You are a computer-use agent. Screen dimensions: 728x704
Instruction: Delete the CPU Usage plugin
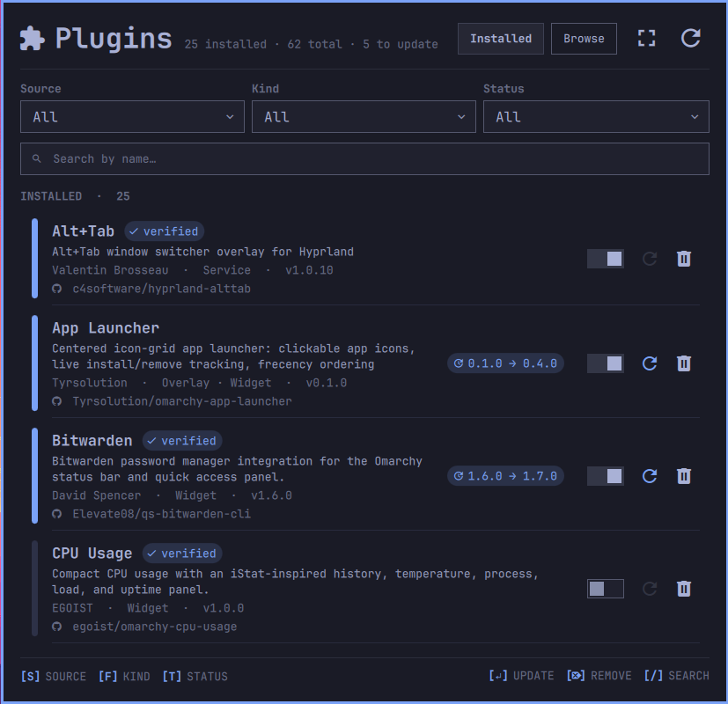pyautogui.click(x=683, y=589)
